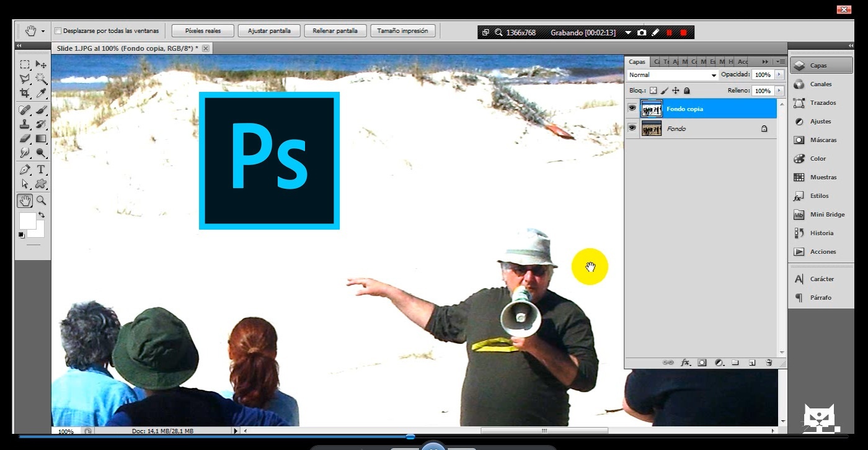
Task: Select the Dodge tool
Action: 41,152
